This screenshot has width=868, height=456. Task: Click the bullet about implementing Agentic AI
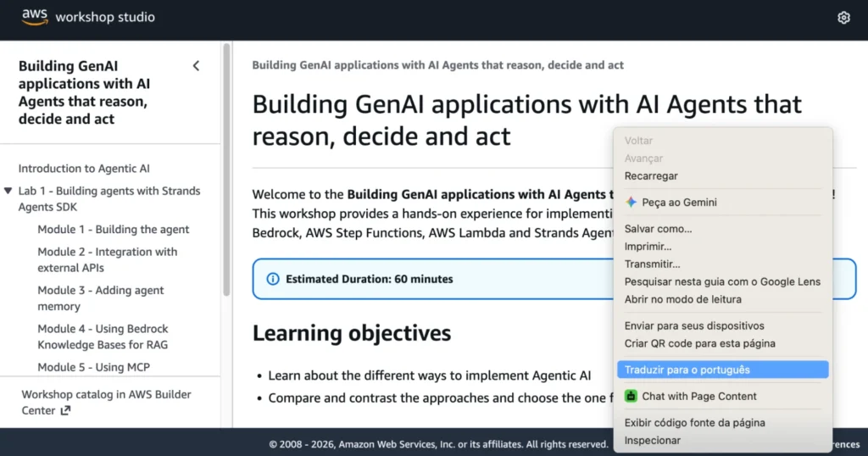coord(430,375)
